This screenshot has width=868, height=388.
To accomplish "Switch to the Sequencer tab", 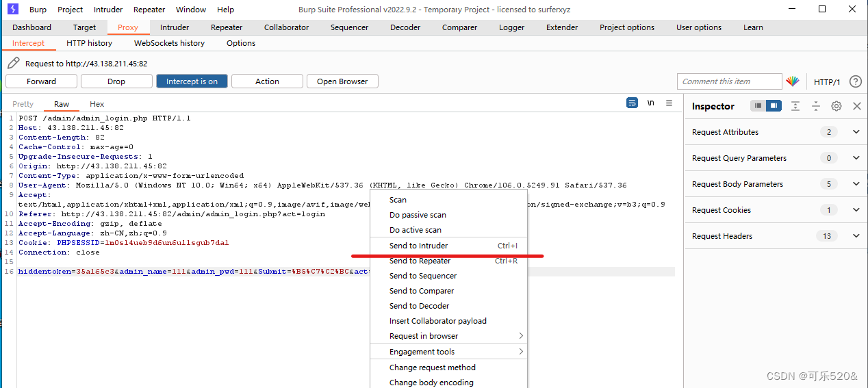I will 349,27.
